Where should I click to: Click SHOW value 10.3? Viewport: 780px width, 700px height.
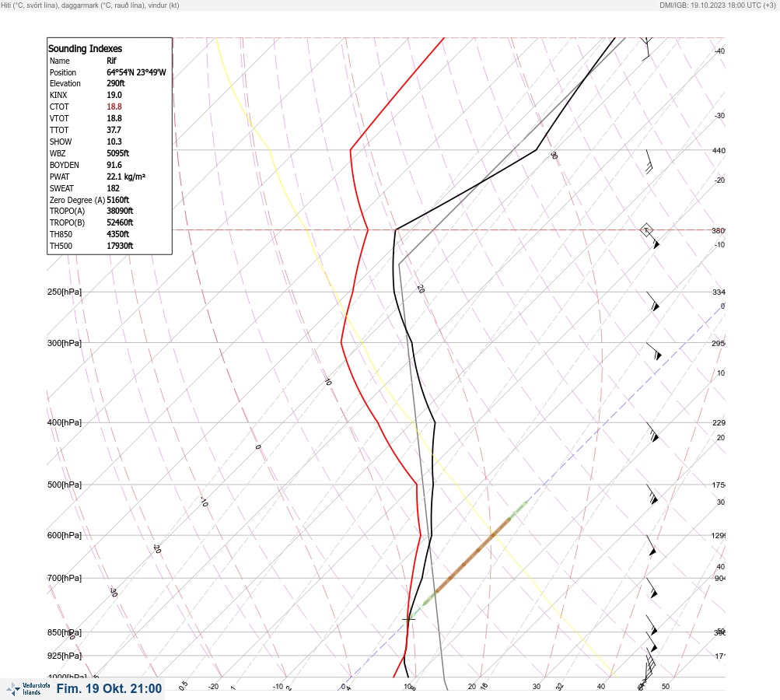pyautogui.click(x=114, y=142)
